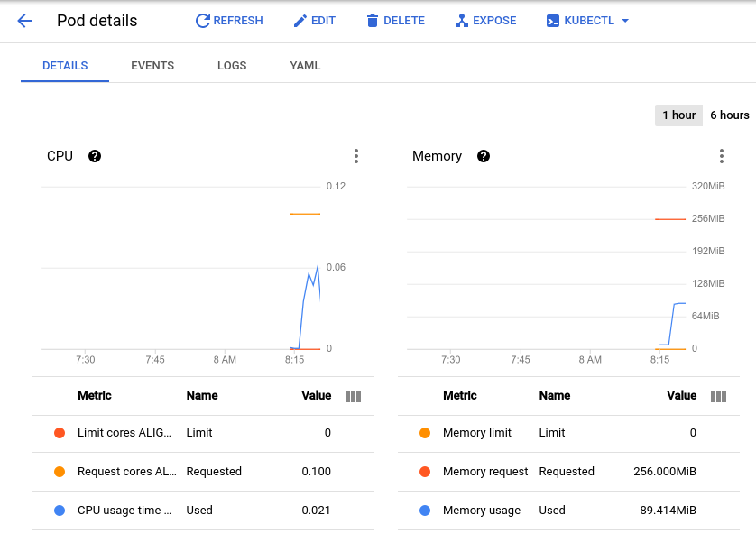Open CPU chart three-dot menu

356,156
